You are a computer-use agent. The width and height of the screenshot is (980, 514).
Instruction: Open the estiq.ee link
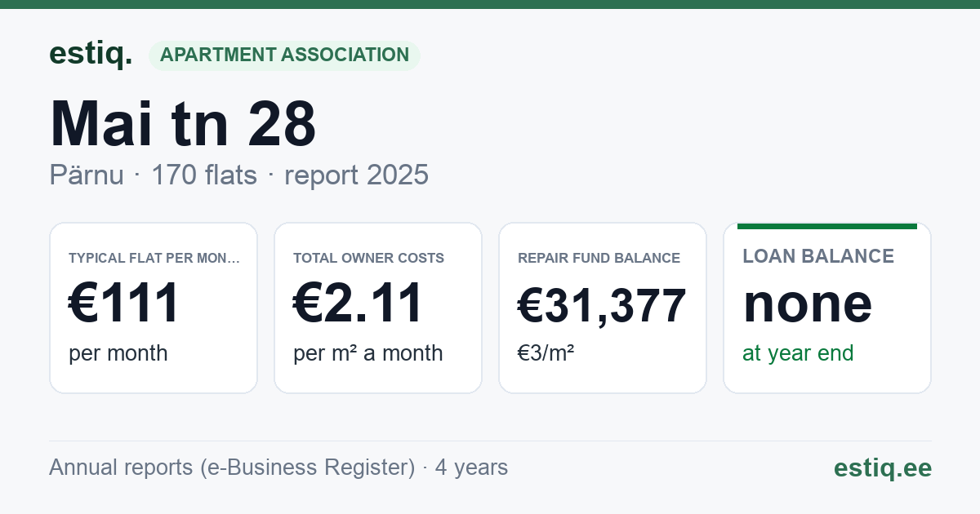point(883,467)
